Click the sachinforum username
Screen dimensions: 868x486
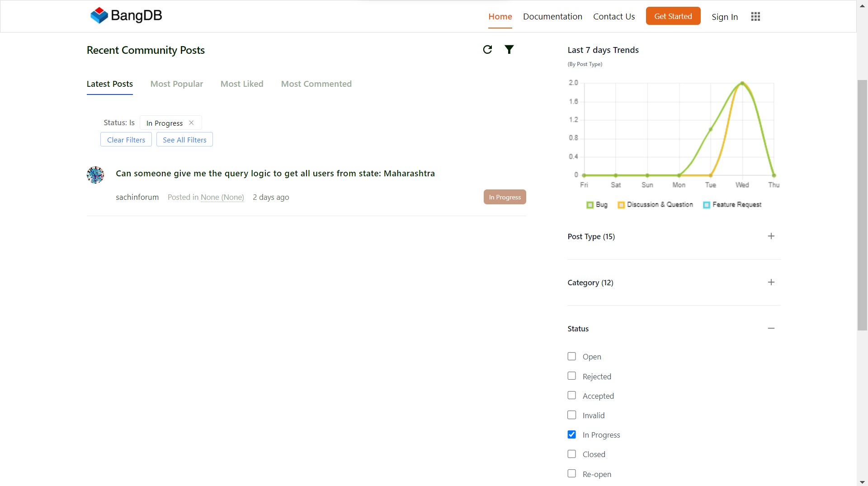click(137, 197)
